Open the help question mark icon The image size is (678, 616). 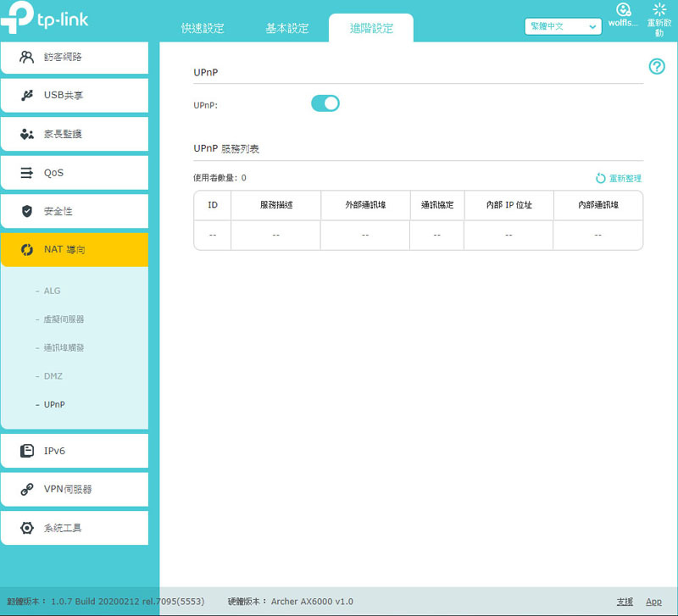coord(657,67)
